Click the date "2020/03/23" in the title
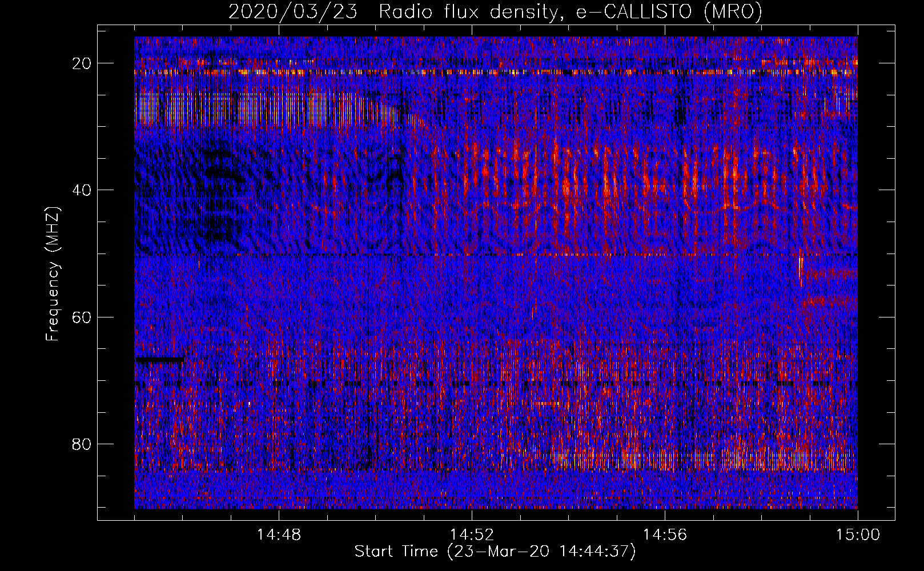Viewport: 924px width, 571px height. point(293,11)
